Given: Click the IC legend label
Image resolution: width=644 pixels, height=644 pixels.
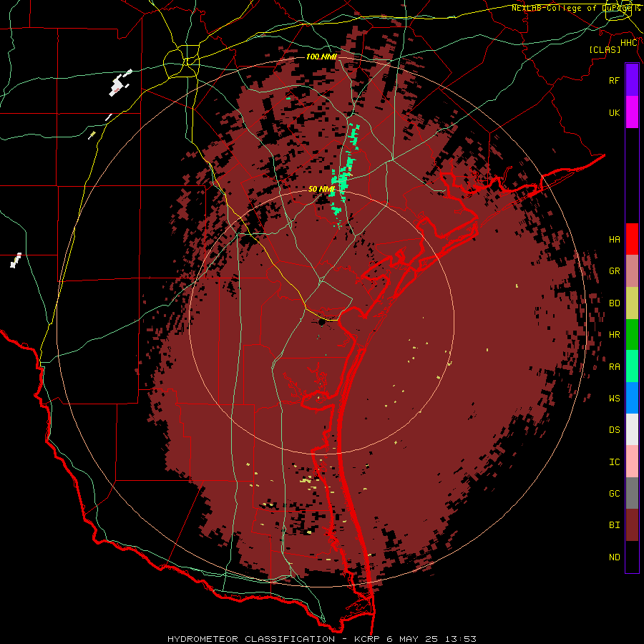Looking at the screenshot, I should click(615, 462).
